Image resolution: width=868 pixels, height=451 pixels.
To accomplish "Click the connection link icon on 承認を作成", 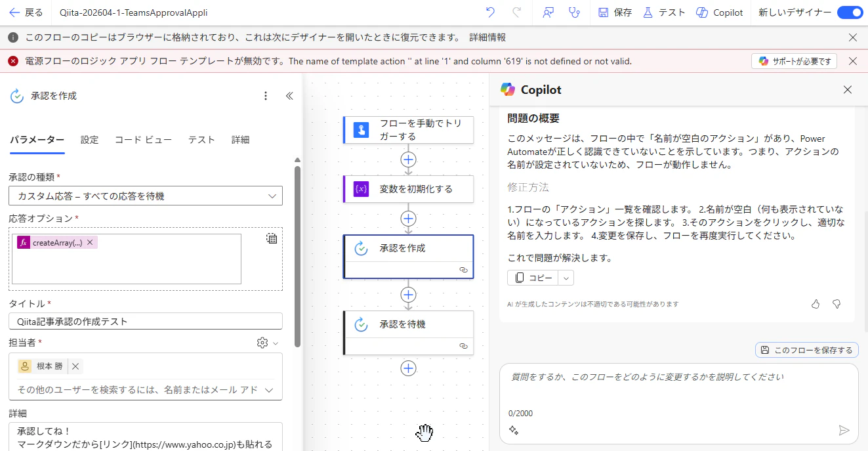I will [x=463, y=270].
